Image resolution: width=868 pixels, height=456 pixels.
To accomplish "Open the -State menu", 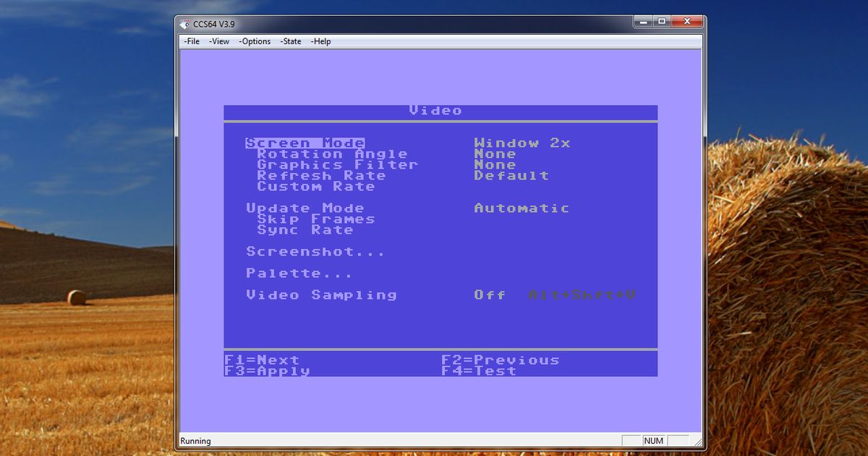I will 289,41.
